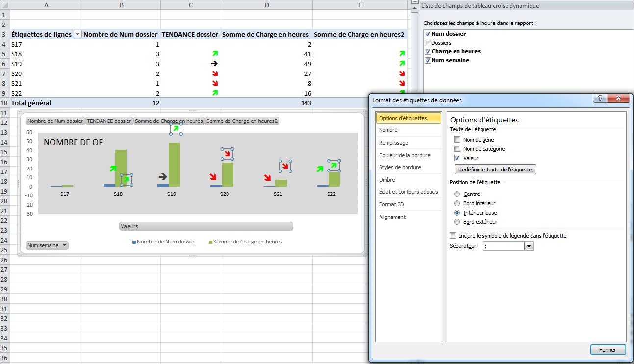Open the Étiquettes de lignes filter dropdown
Viewport: 634px width, 364px height.
pos(77,34)
